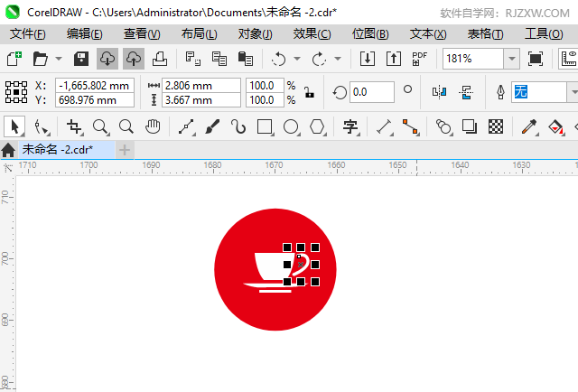Click the Cut icon

[x=192, y=59]
